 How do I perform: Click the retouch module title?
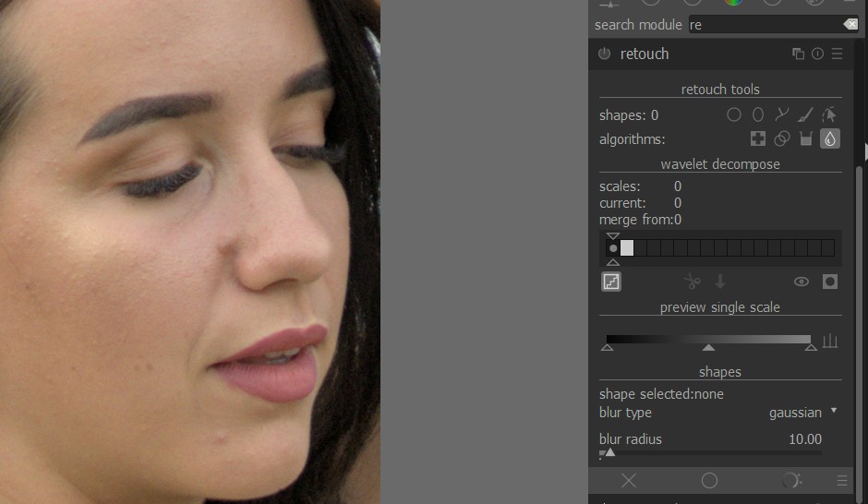(x=645, y=54)
